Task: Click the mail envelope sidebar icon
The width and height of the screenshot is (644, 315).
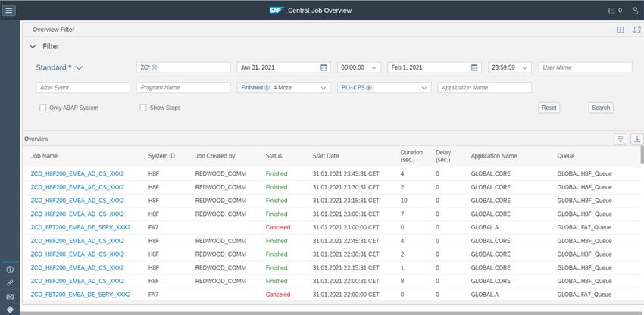Action: click(10, 296)
